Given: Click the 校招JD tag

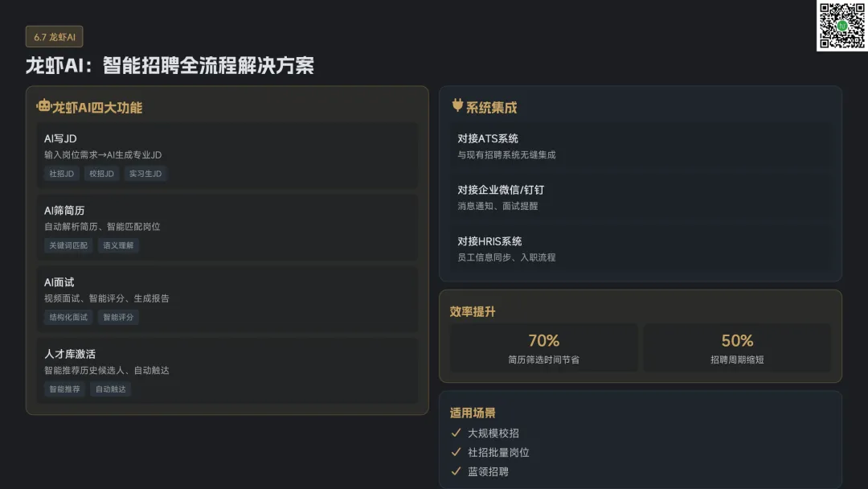Looking at the screenshot, I should (x=102, y=174).
